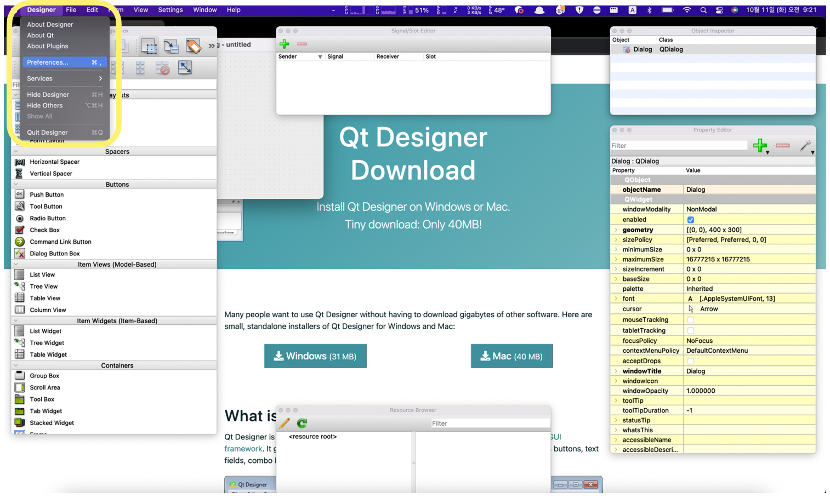Open Control Center from the menu bar
This screenshot has height=504, width=830.
pos(719,10)
